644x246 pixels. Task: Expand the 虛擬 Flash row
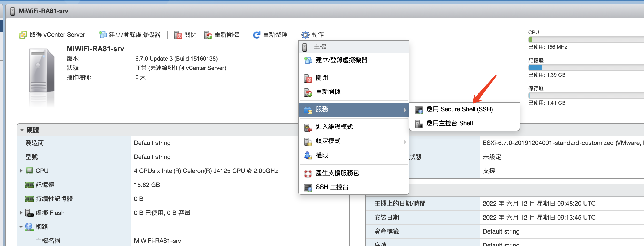(21, 213)
